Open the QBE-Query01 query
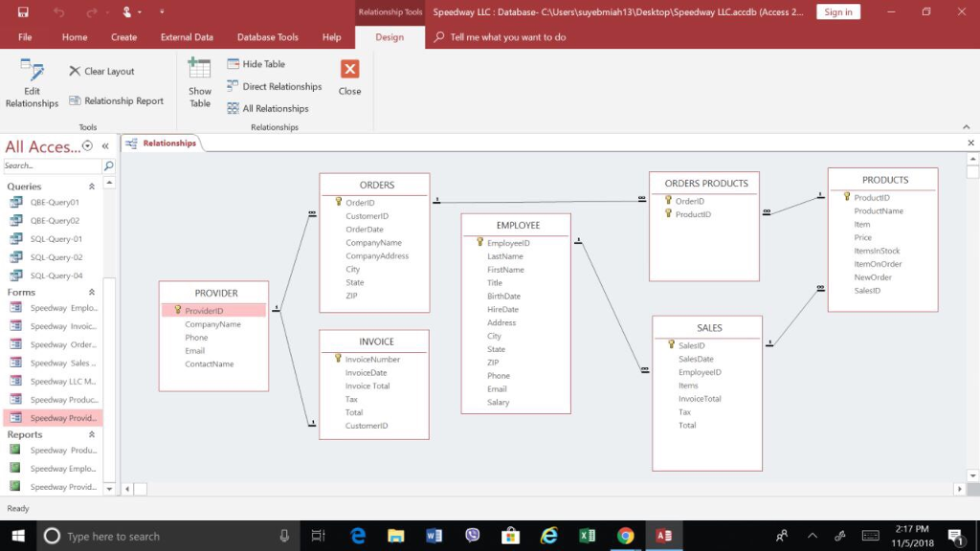Viewport: 980px width, 551px height. point(54,202)
